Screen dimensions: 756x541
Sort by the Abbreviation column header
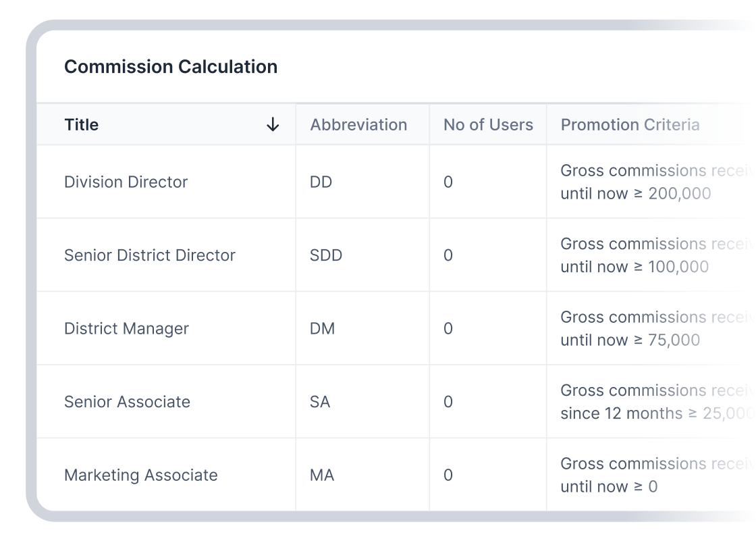358,125
